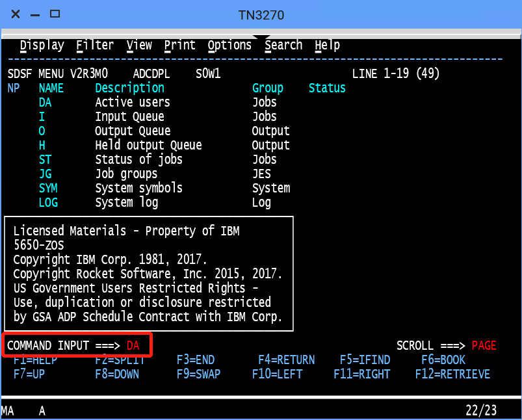Select the ST Status of jobs entry
The height and width of the screenshot is (420, 522).
point(45,160)
